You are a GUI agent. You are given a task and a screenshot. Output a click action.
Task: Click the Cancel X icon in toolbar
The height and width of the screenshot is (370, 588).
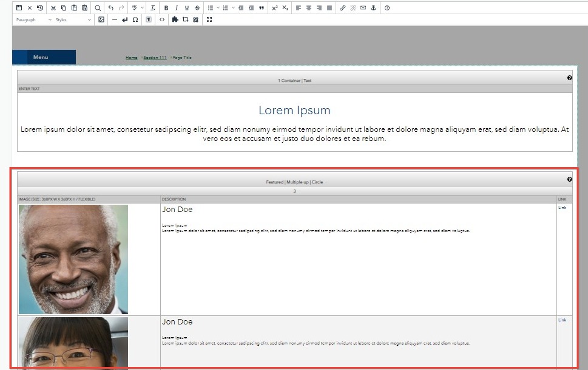(30, 7)
